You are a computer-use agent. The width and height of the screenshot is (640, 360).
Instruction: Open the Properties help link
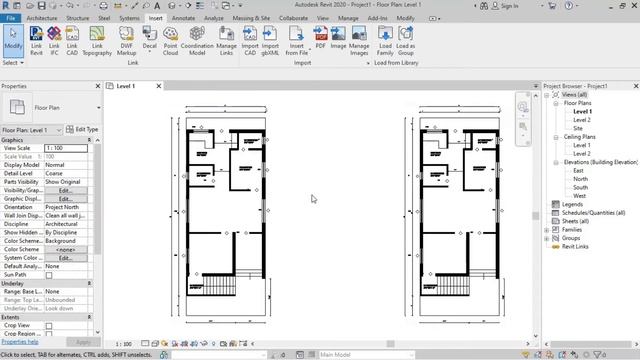coord(20,342)
